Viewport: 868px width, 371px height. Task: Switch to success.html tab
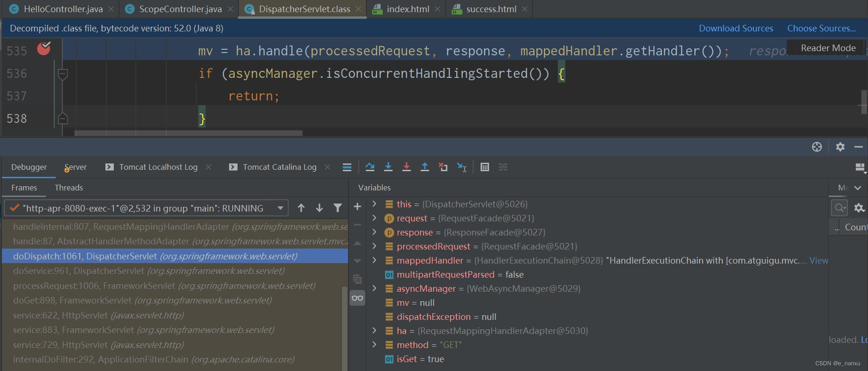[x=485, y=9]
